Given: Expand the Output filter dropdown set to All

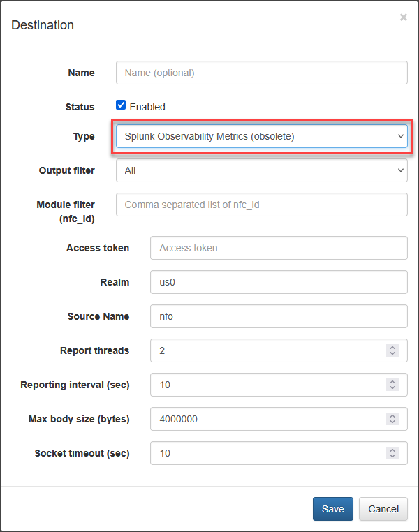Looking at the screenshot, I should pos(262,170).
